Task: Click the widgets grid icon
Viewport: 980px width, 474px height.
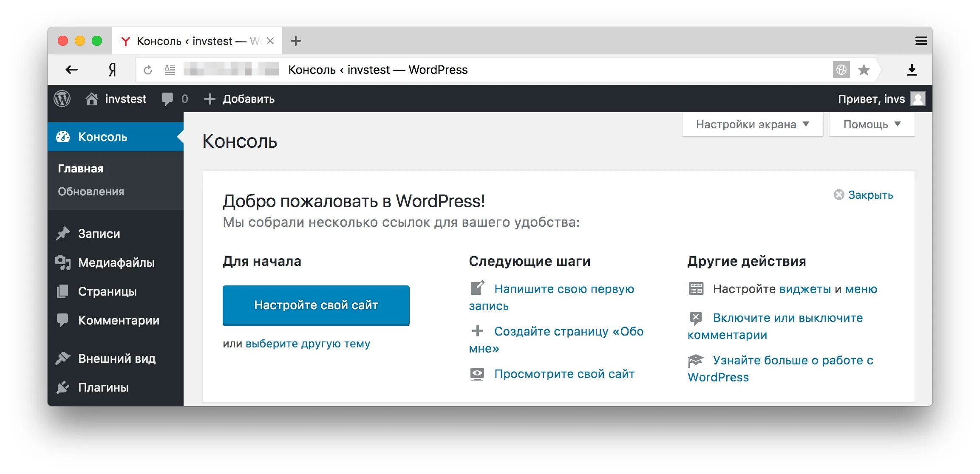Action: [696, 289]
